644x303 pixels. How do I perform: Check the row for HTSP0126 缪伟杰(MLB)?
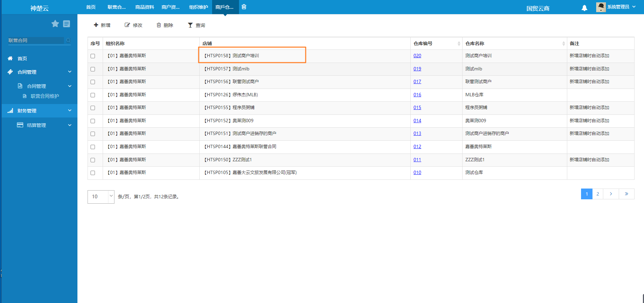(x=93, y=95)
